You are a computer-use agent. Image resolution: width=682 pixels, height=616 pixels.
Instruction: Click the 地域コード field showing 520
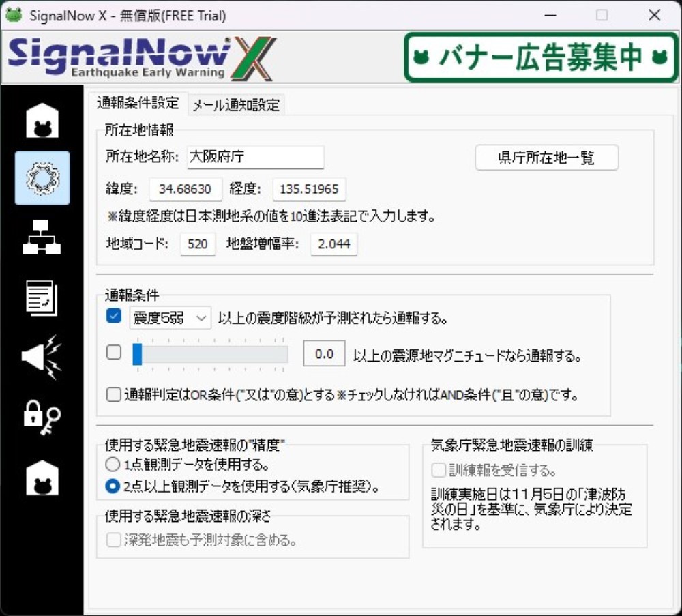[198, 244]
